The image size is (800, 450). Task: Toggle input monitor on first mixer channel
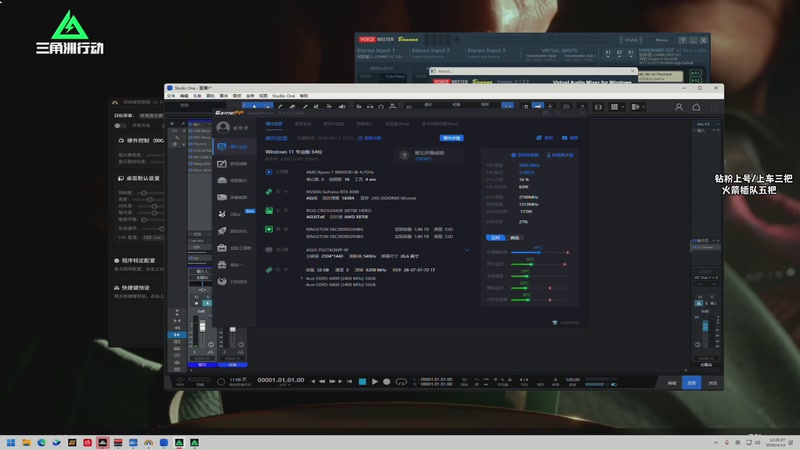tap(208, 303)
